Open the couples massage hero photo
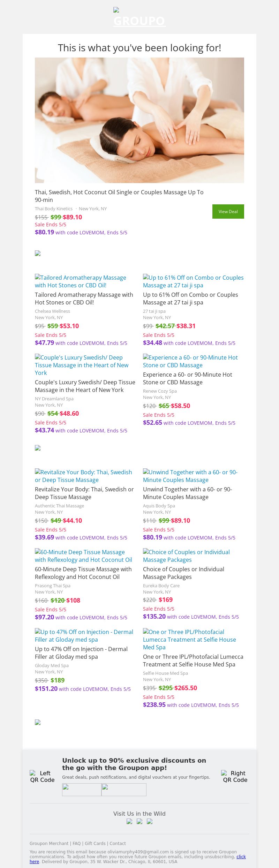Viewport: 279px width, 868px height. pos(139,120)
